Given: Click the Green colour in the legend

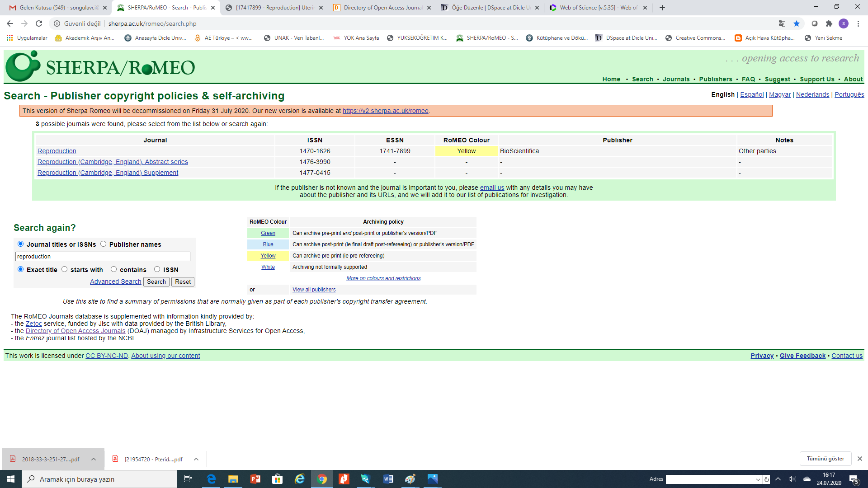Looking at the screenshot, I should pyautogui.click(x=268, y=233).
